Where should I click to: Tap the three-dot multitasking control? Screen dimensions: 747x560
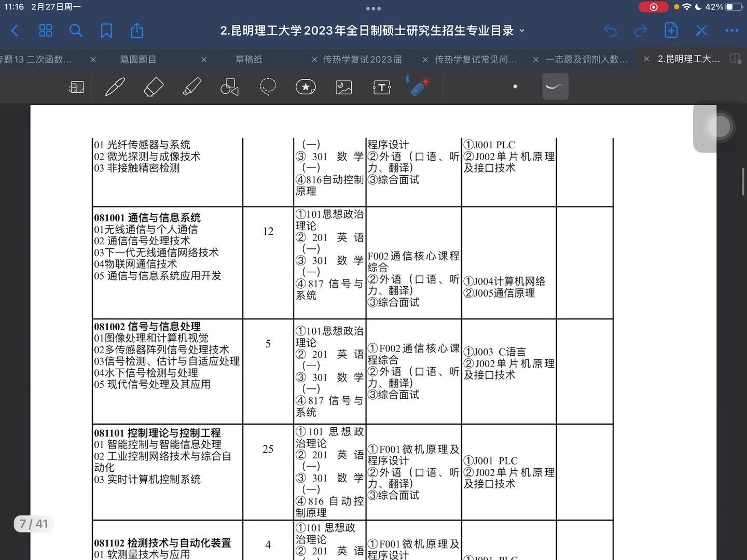click(x=374, y=8)
